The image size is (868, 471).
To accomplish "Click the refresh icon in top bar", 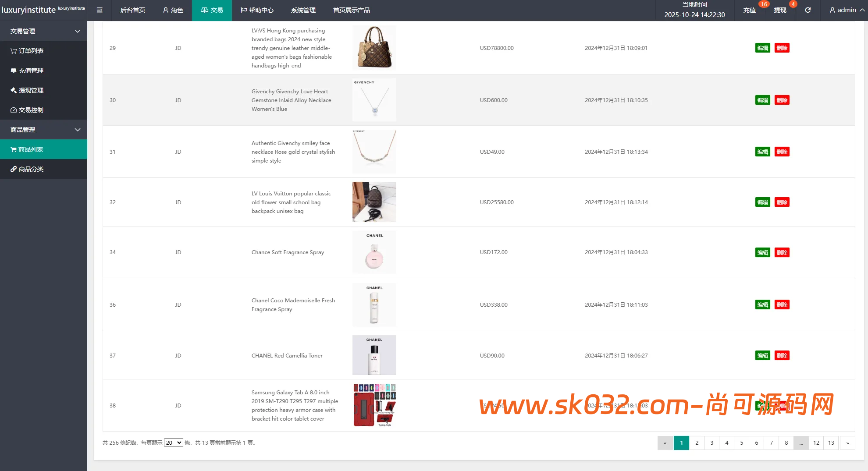I will point(808,10).
